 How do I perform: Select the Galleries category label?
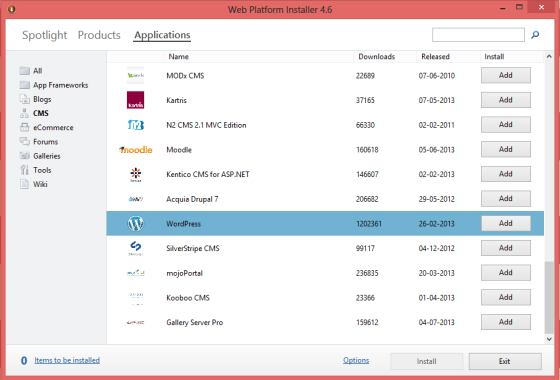click(47, 156)
